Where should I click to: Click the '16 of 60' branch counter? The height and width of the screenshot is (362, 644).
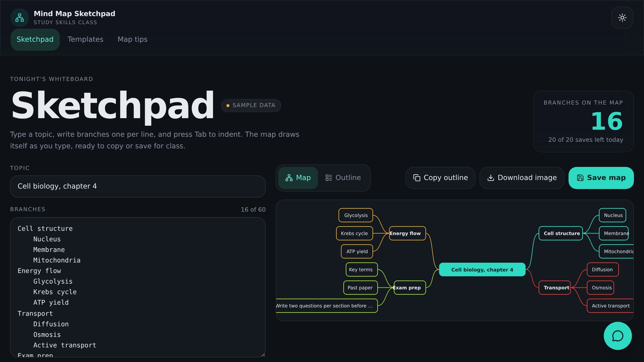click(x=253, y=210)
